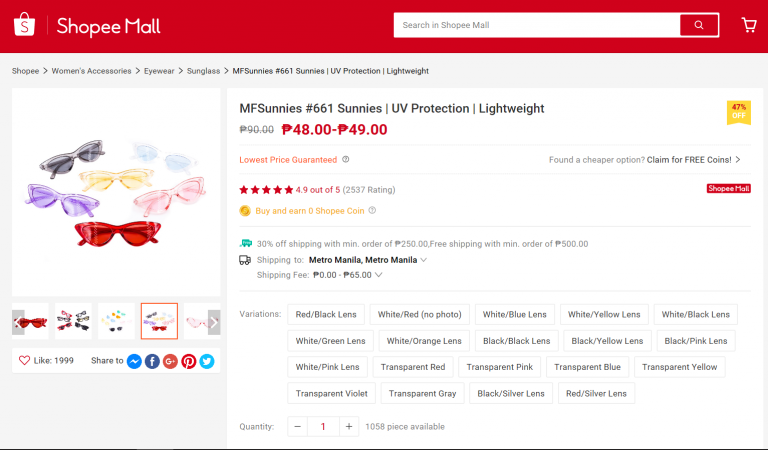Click the Like heart icon
This screenshot has height=450, width=768.
24,360
